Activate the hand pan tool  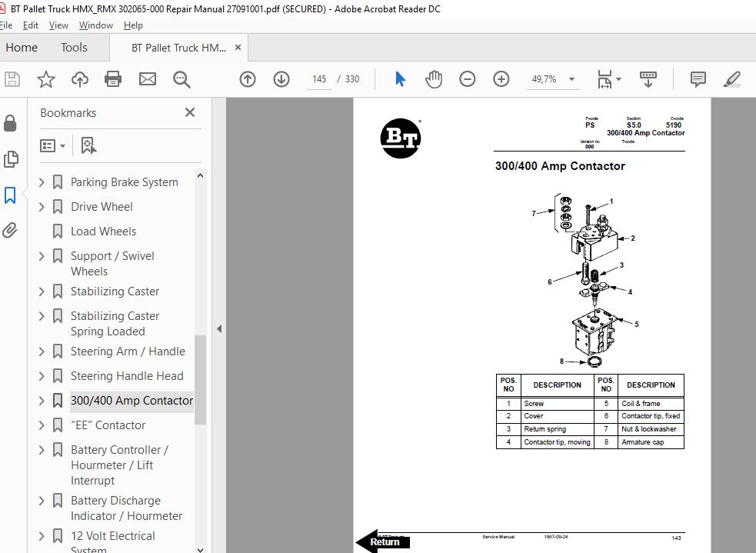[x=434, y=79]
